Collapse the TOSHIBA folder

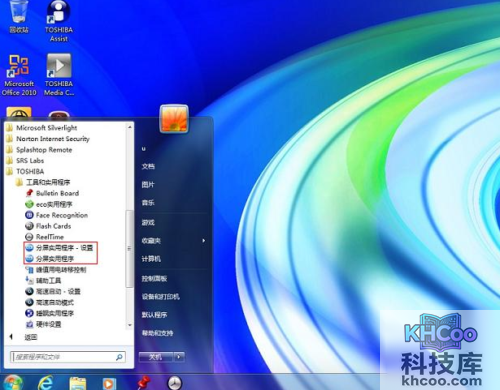[x=25, y=171]
